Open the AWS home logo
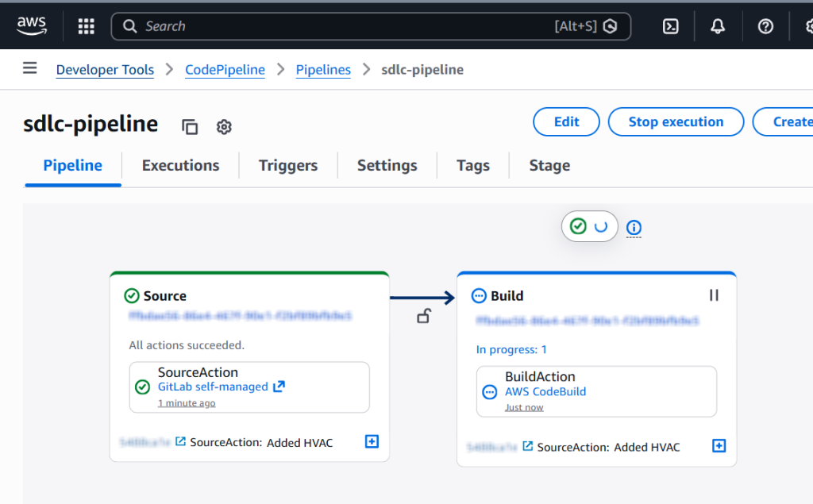 [x=32, y=25]
